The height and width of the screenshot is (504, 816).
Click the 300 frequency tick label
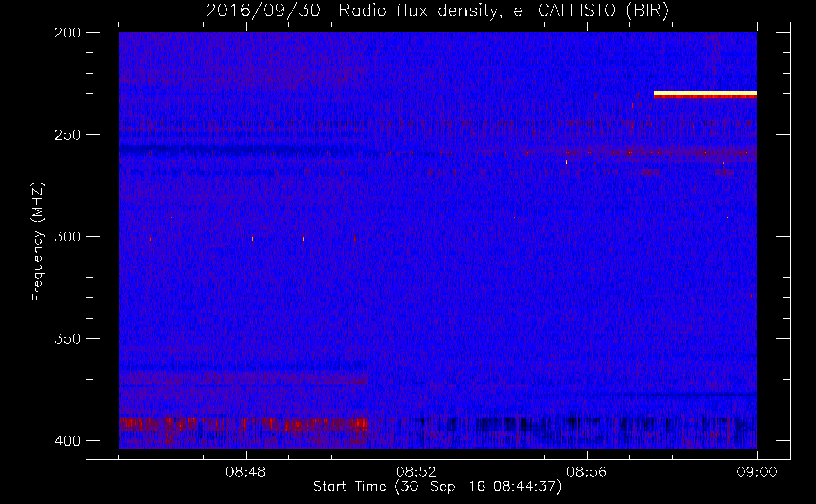(x=68, y=237)
